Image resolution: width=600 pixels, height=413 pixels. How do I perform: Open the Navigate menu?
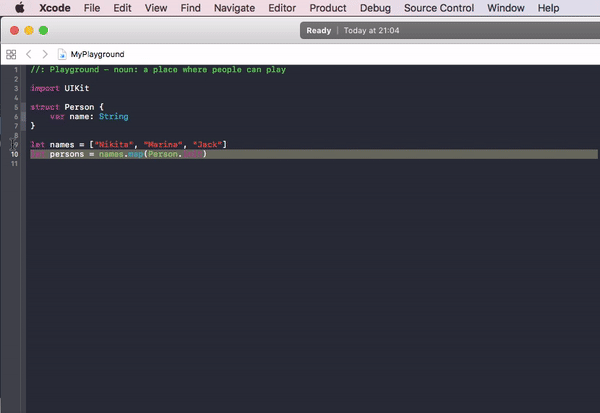click(234, 8)
